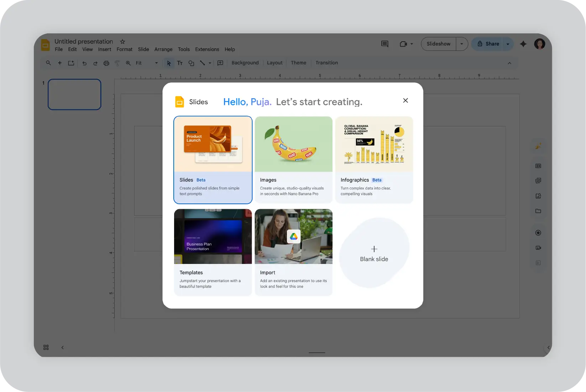Open the folder icon in side panel

tap(538, 211)
